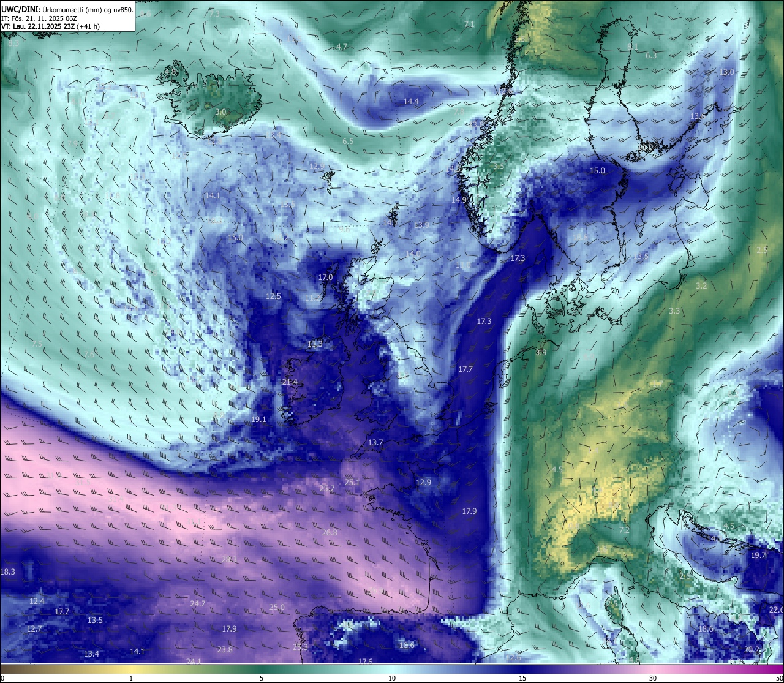
Task: Click the title text 'UWC/DINI: Úrkomumætti (mm) og uv850.'
Action: [67, 9]
